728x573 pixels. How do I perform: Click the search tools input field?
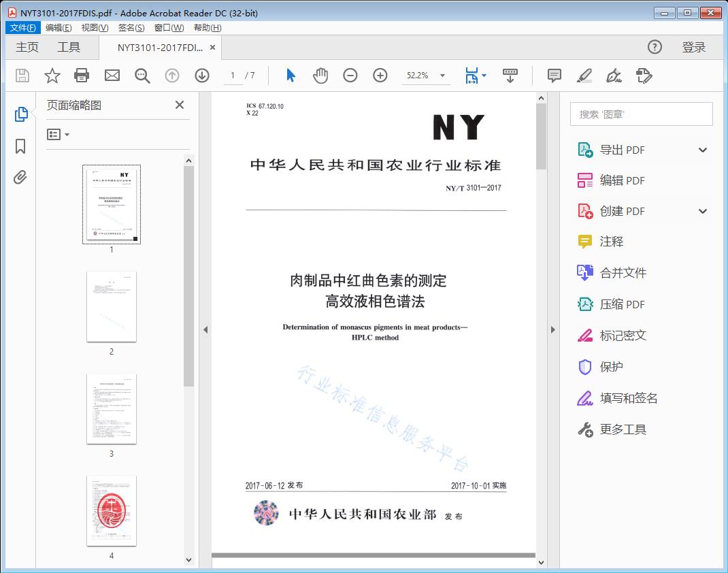click(x=641, y=114)
